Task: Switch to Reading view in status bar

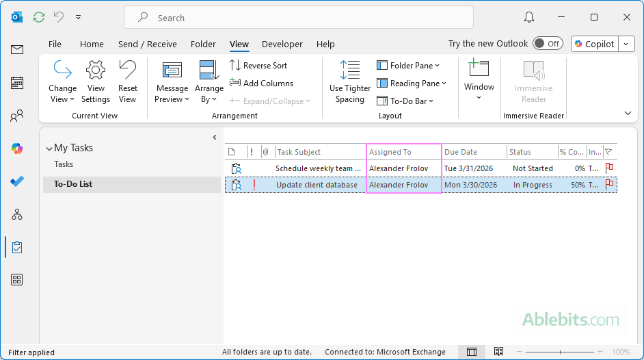Action: point(498,351)
